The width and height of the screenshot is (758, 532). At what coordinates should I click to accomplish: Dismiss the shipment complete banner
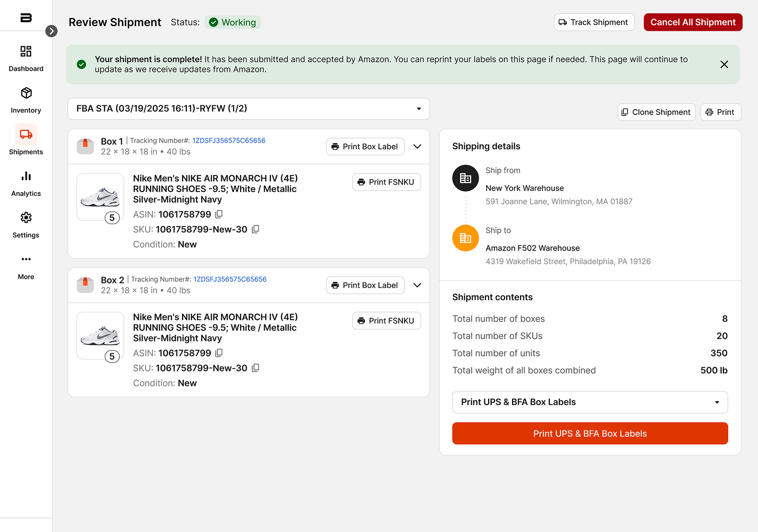click(724, 64)
